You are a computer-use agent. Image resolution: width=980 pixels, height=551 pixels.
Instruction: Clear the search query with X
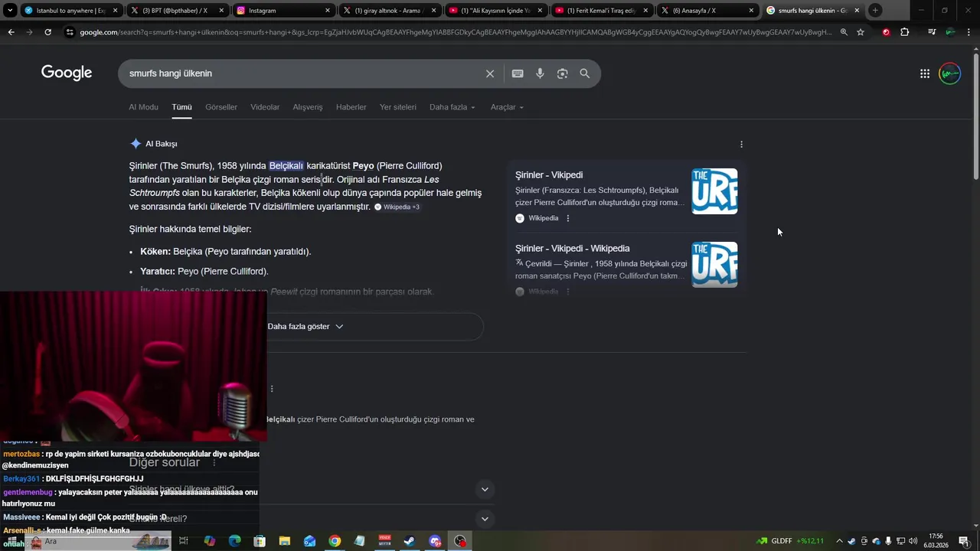490,73
